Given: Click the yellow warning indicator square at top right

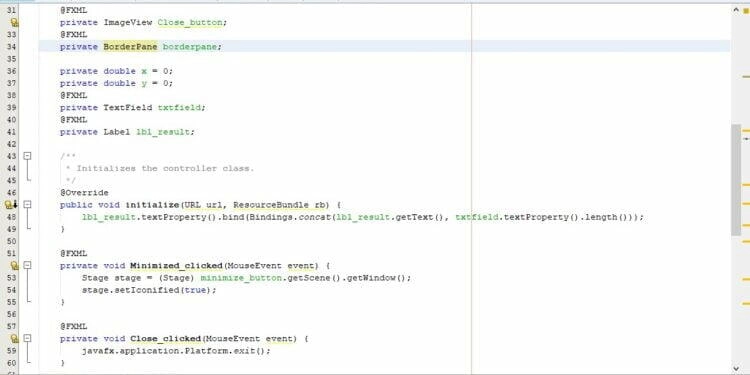Looking at the screenshot, I should tap(746, 11).
